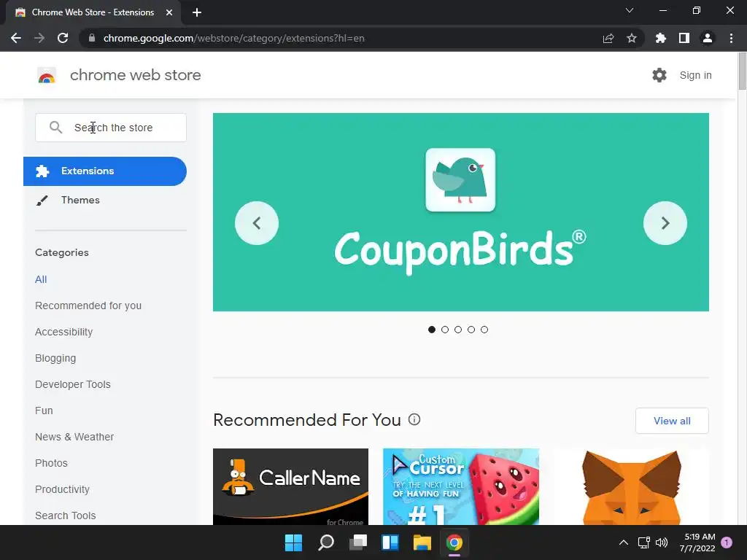Open the tab search chevron in the title bar

pyautogui.click(x=630, y=10)
